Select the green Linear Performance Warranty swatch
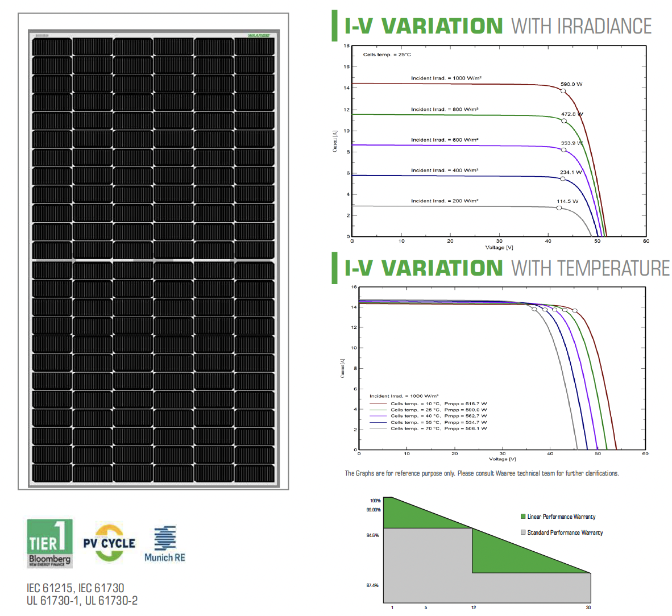Viewport: 672px width, 616px height. [x=523, y=517]
